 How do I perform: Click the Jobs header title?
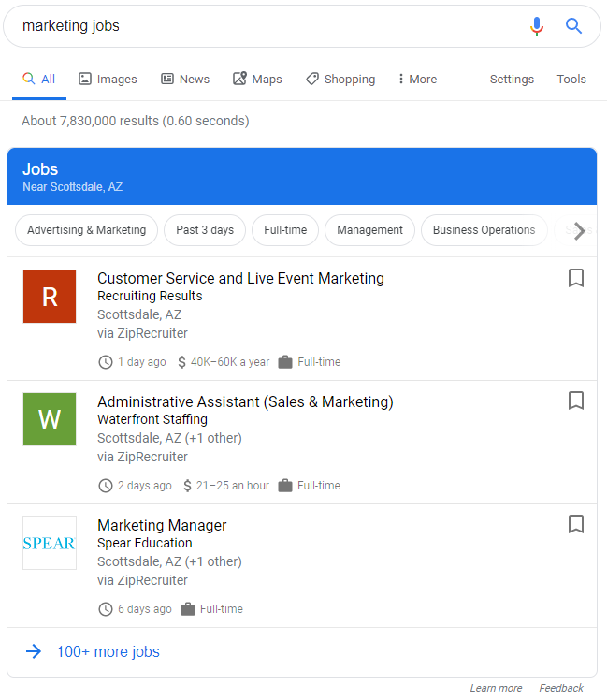(40, 169)
